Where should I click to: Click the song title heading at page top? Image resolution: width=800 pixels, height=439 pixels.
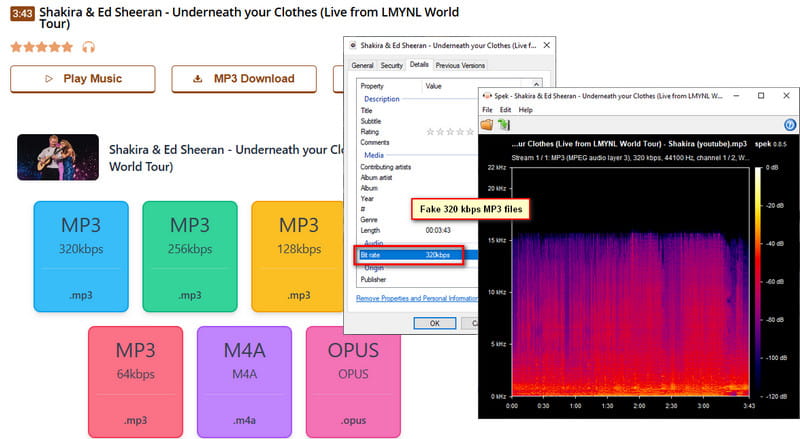[249, 17]
